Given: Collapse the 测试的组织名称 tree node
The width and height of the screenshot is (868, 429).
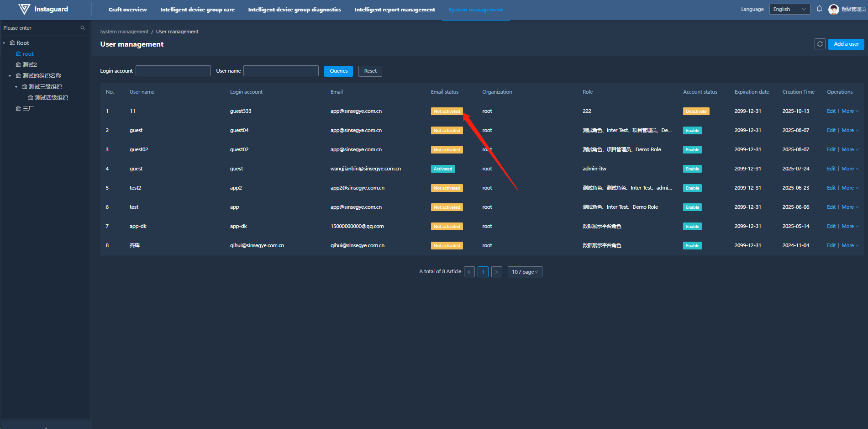Looking at the screenshot, I should (x=10, y=76).
